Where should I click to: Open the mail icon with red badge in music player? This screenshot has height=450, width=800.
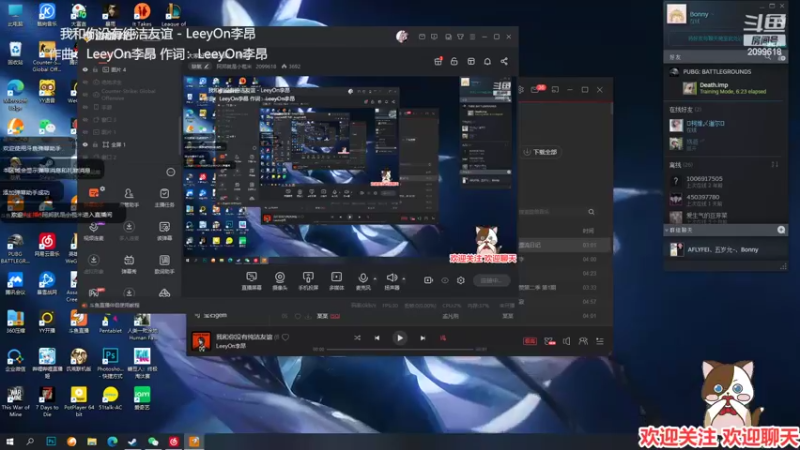537,89
